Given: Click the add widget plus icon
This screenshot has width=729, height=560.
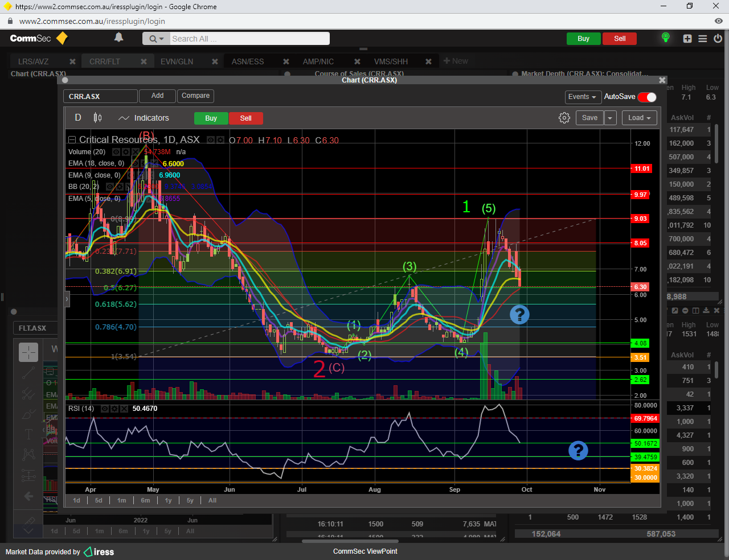Looking at the screenshot, I should click(687, 39).
